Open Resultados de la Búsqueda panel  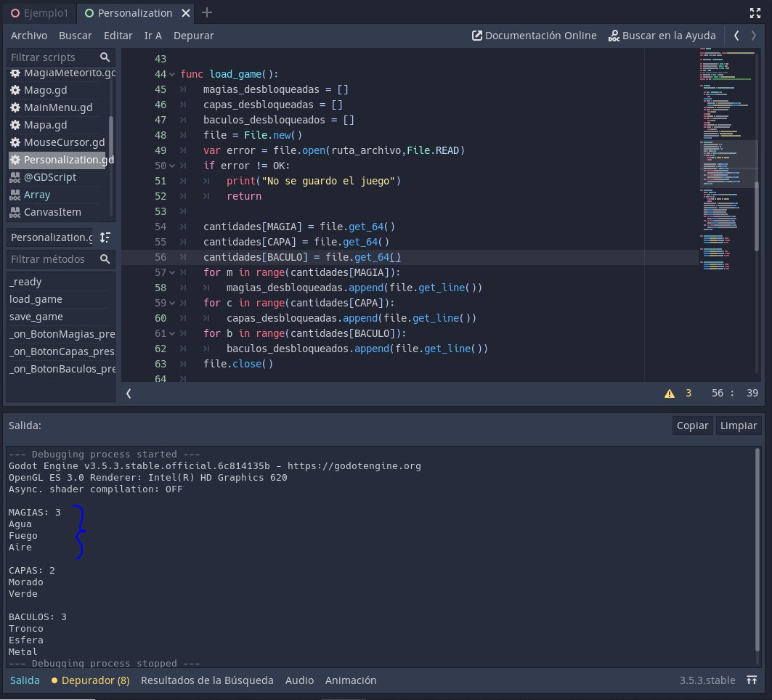[x=207, y=680]
